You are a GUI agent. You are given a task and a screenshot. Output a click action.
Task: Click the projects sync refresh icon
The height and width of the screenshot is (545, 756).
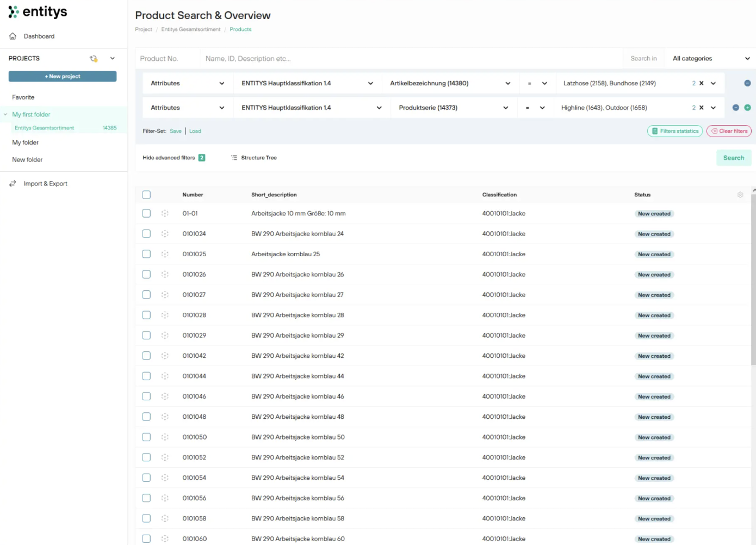pos(94,59)
